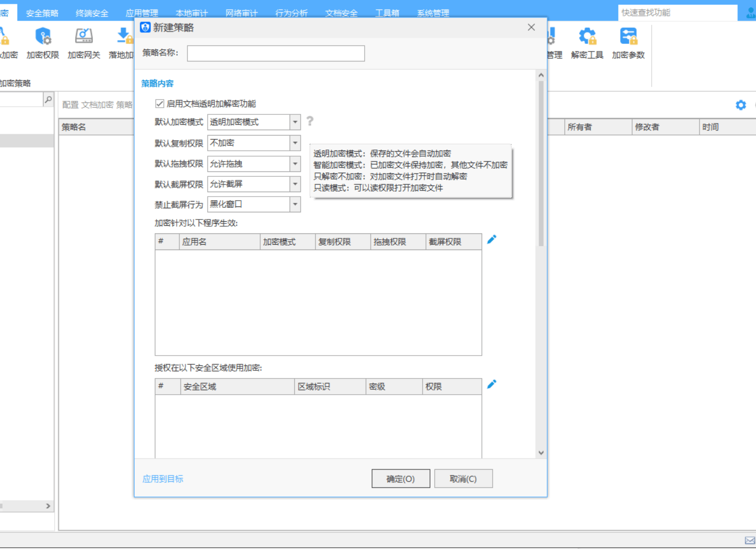Viewport: 756px width, 549px height.
Task: Edit the program list with pencil icon
Action: (x=492, y=240)
